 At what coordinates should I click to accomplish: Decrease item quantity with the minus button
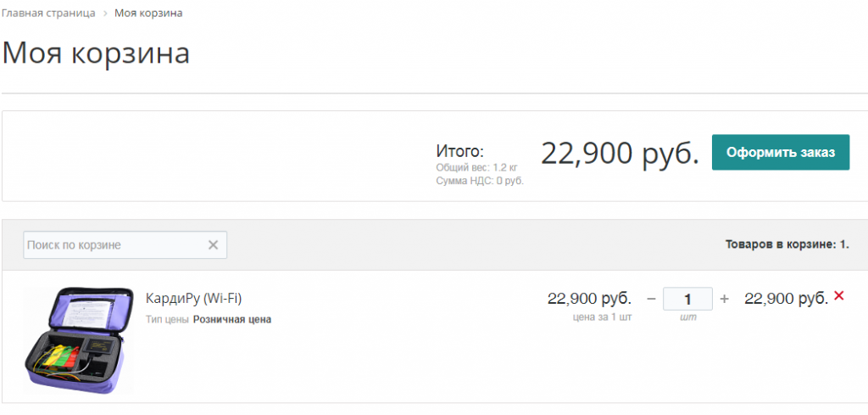(651, 299)
